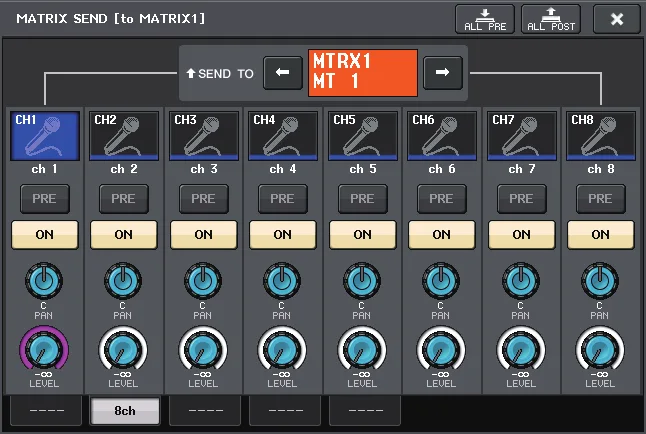Select the CH3 microphone channel icon
Image resolution: width=646 pixels, height=434 pixels.
point(204,136)
